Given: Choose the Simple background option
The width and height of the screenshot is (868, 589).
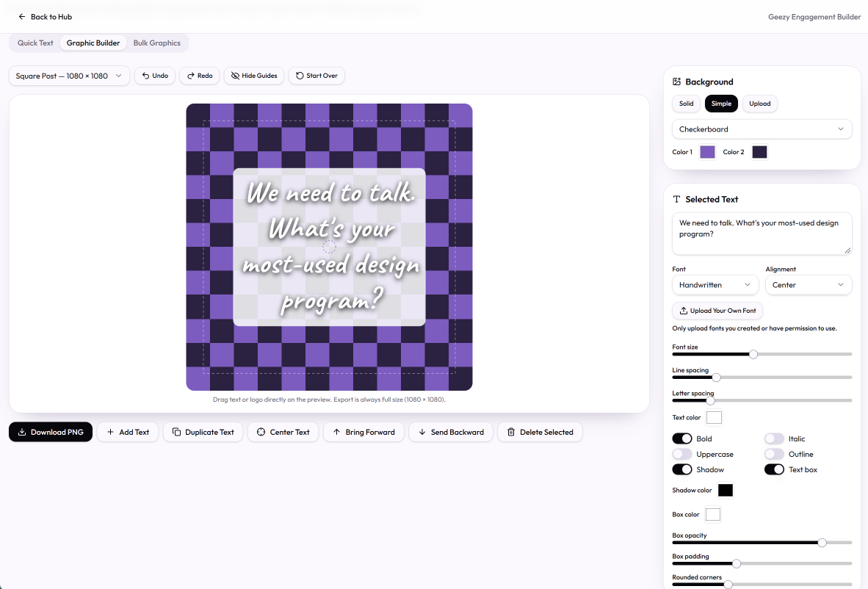Looking at the screenshot, I should (x=720, y=104).
